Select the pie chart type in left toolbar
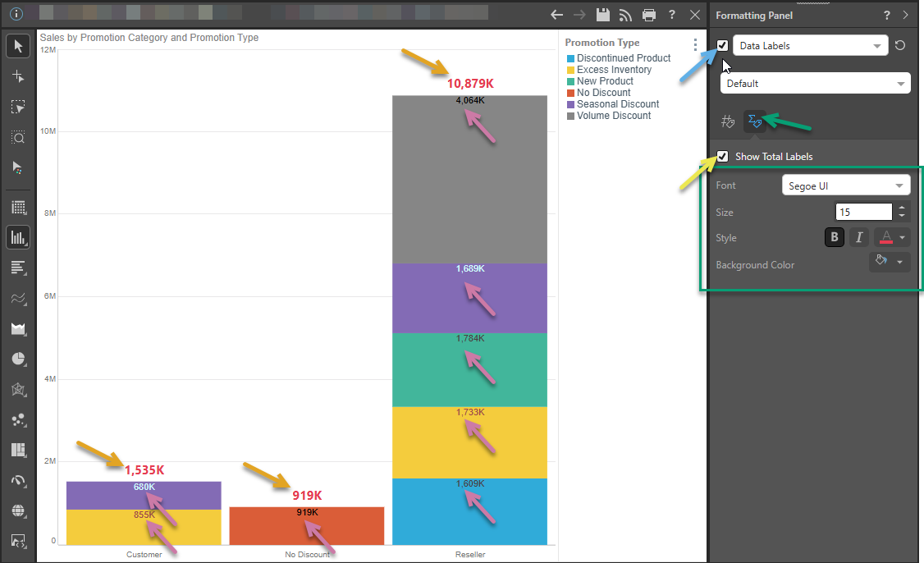 click(18, 359)
